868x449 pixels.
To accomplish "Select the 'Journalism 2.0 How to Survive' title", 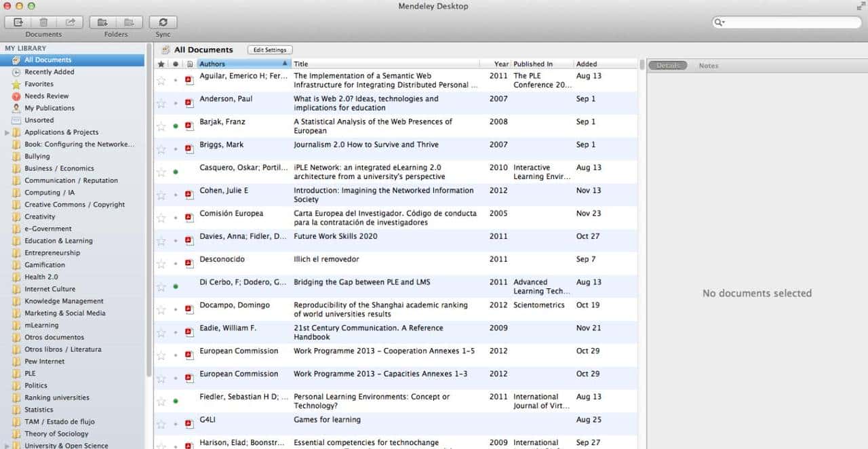I will (366, 144).
